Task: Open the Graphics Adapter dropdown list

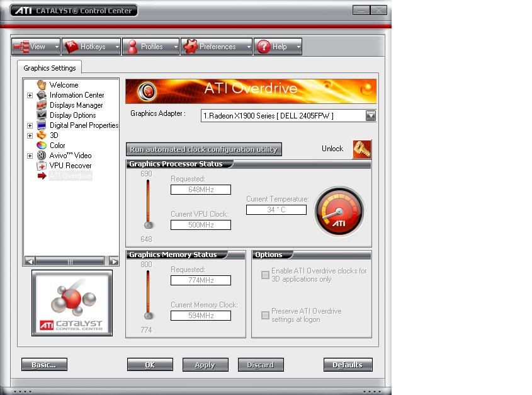Action: (x=370, y=116)
